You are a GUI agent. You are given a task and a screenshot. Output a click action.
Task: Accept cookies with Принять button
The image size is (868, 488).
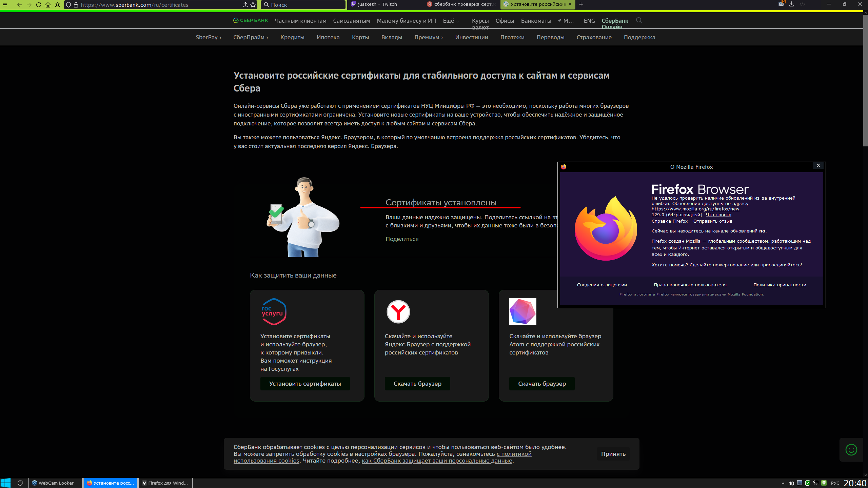click(613, 454)
